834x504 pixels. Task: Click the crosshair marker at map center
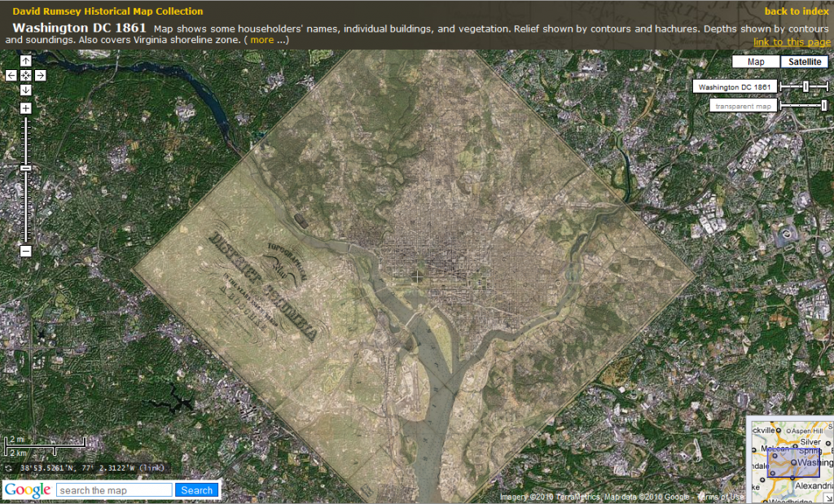pyautogui.click(x=417, y=277)
